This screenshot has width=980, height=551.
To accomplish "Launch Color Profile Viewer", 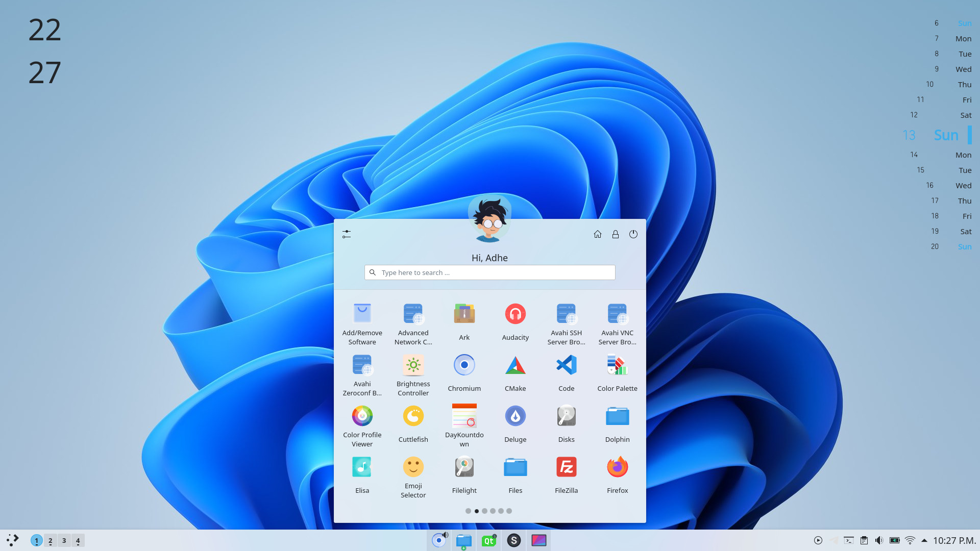I will [x=362, y=425].
